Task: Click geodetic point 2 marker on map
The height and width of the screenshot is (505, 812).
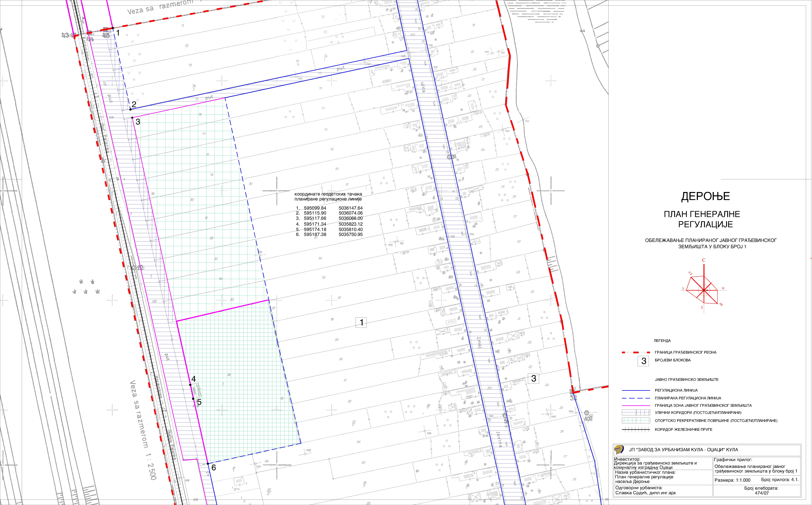Action: (130, 110)
